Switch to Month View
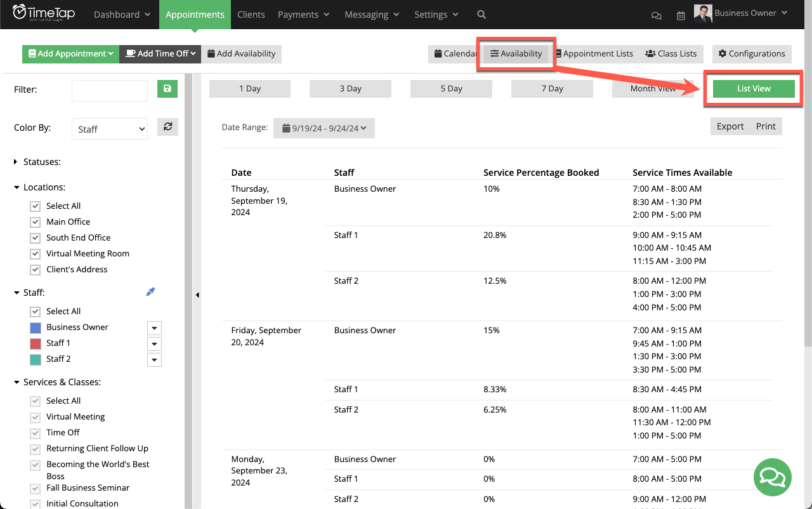Screen dimensions: 812x509 [x=653, y=88]
